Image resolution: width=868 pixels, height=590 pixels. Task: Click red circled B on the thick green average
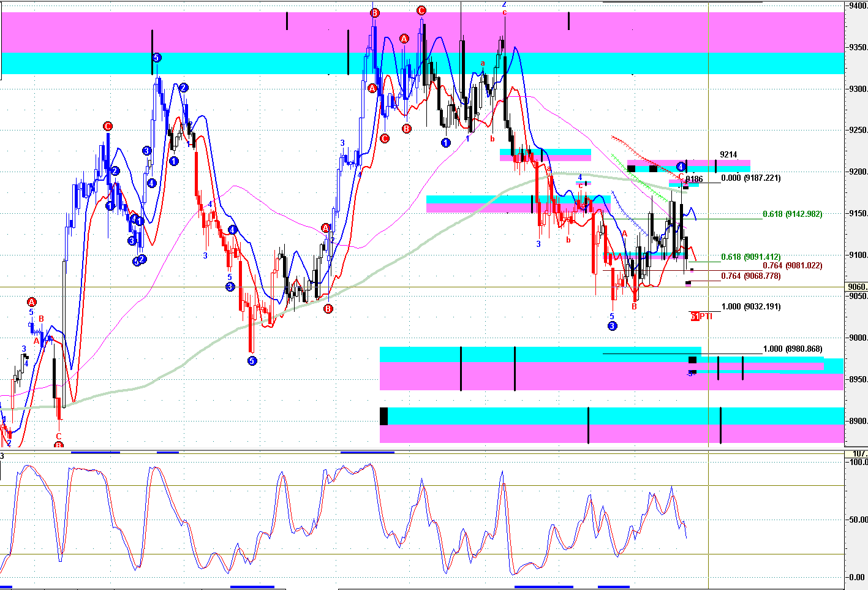click(x=328, y=308)
